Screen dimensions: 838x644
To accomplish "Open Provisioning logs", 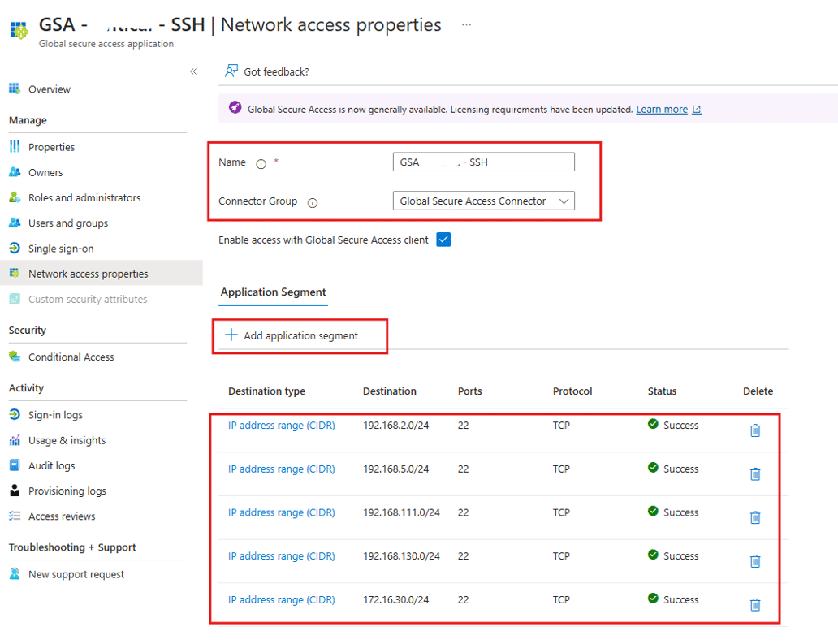I will click(x=67, y=491).
